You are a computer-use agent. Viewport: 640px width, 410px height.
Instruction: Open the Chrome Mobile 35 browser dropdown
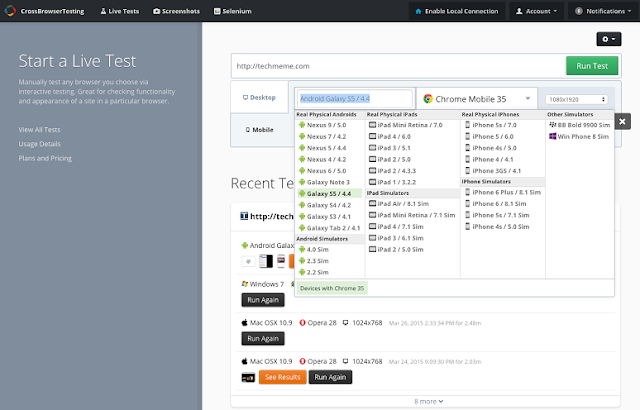pyautogui.click(x=477, y=99)
